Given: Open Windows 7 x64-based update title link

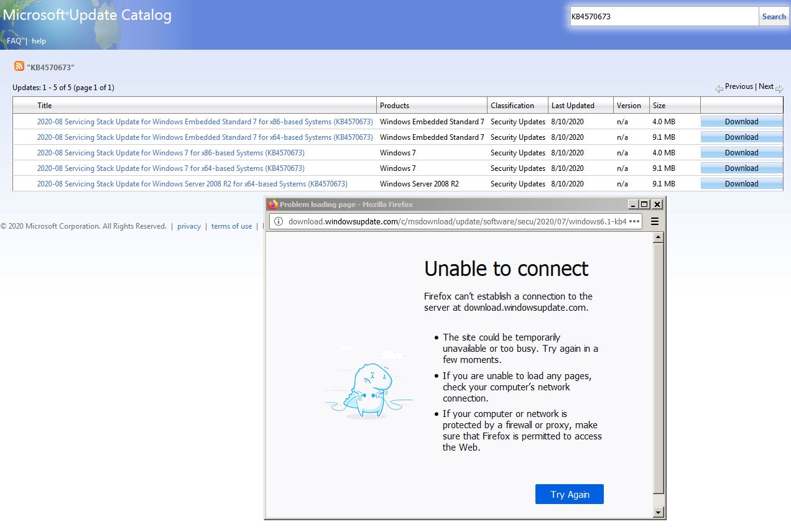Looking at the screenshot, I should pyautogui.click(x=171, y=168).
